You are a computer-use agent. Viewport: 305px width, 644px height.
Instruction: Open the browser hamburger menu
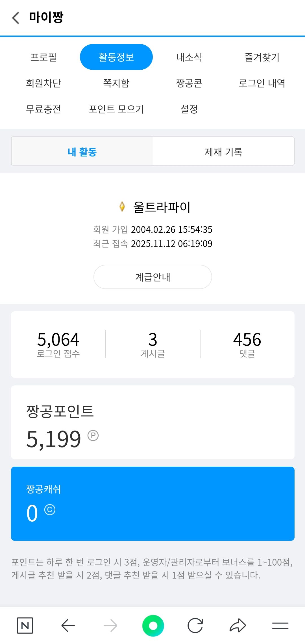point(280,625)
